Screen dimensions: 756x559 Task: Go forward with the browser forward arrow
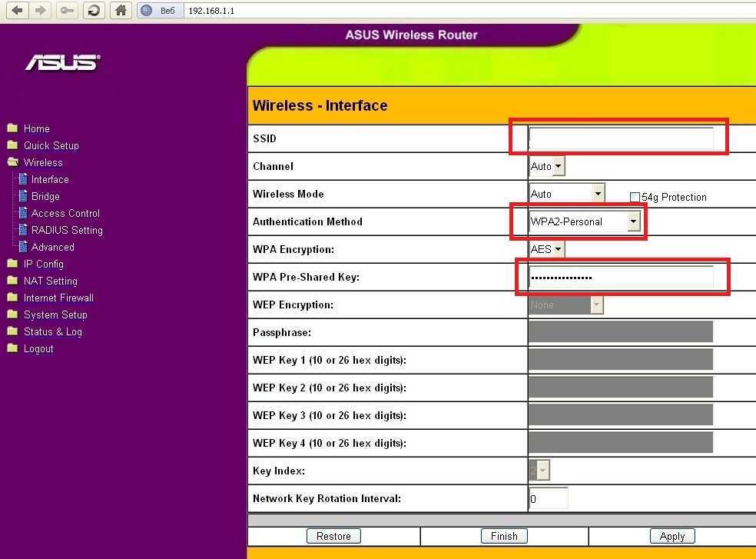pos(41,10)
